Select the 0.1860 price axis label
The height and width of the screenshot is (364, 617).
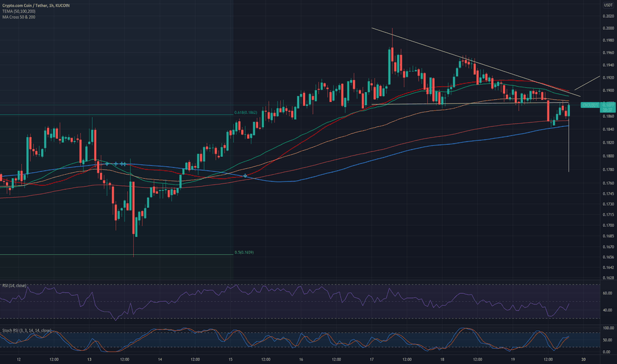[x=608, y=116]
